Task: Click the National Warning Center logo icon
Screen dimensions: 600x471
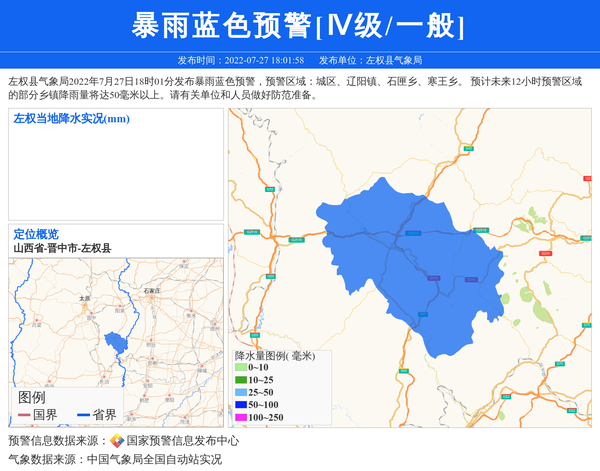Action: (117, 441)
